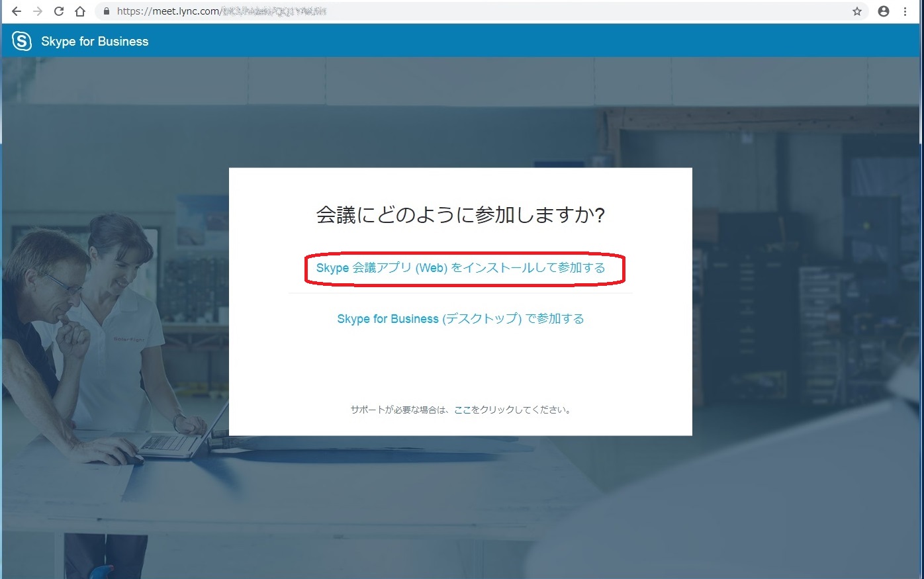Open the browser home page icon
924x579 pixels.
pos(80,11)
